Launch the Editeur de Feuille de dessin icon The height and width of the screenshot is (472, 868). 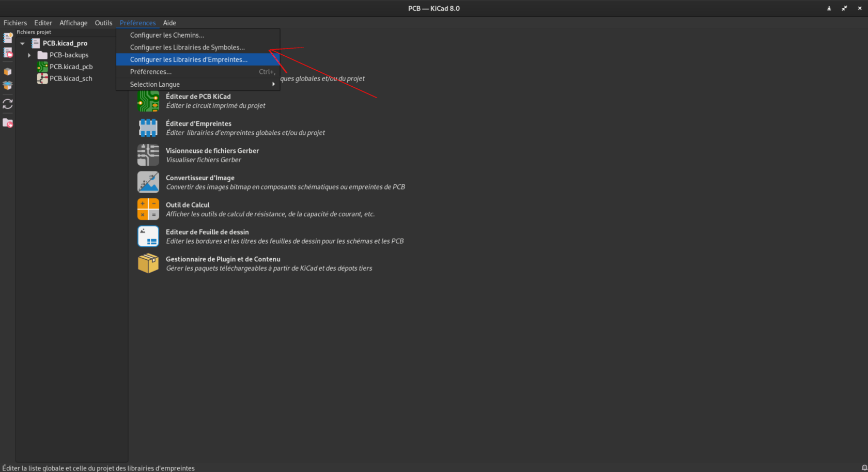point(148,237)
